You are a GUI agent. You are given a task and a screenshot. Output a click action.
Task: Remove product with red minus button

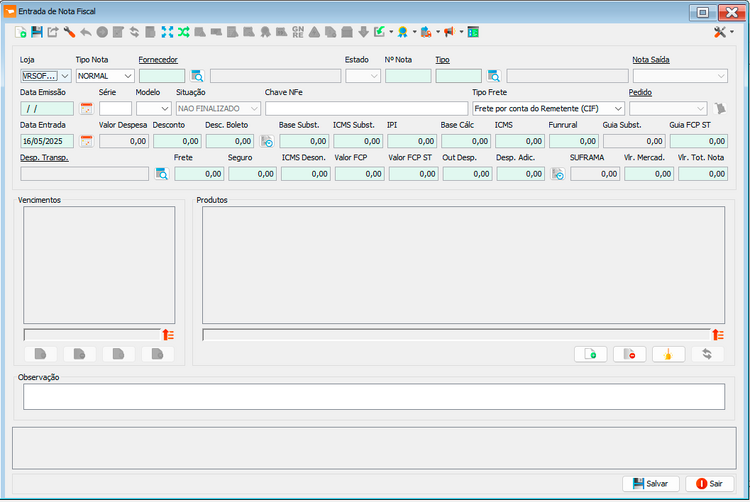pyautogui.click(x=629, y=354)
